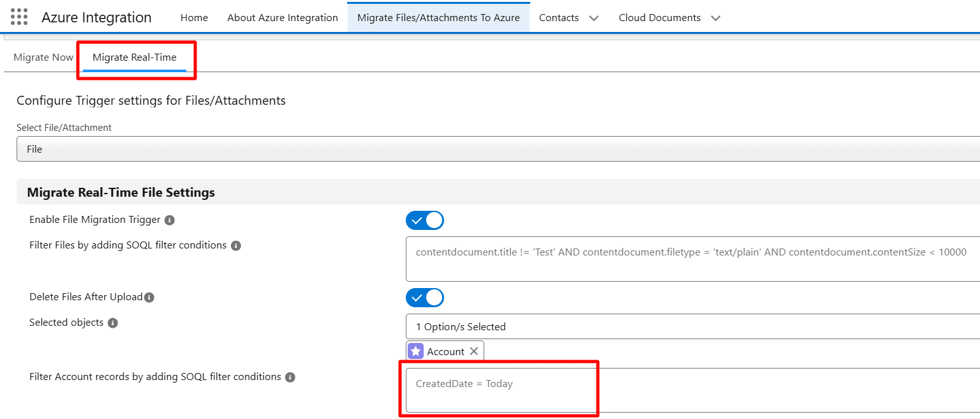
Task: Open the Contacts tab
Action: click(x=559, y=18)
